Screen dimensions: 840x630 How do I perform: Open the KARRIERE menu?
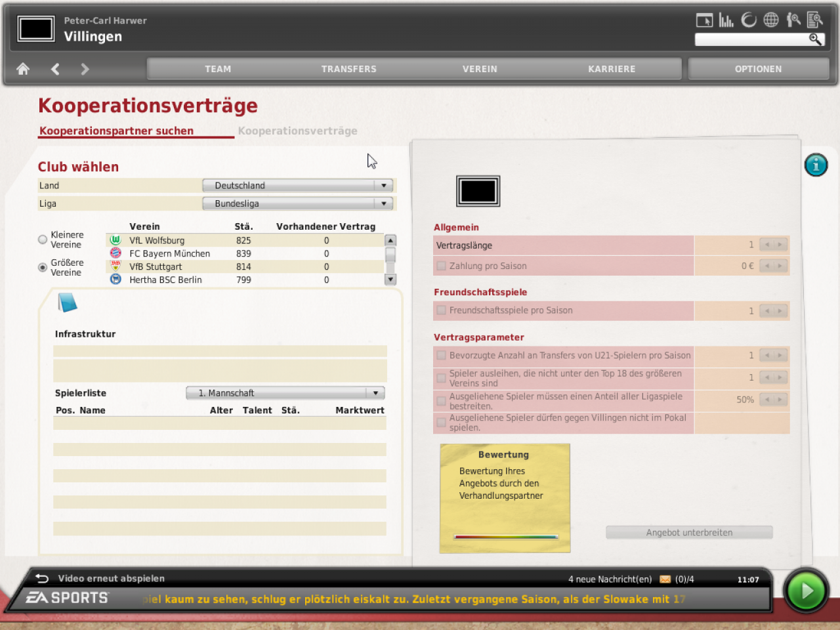pyautogui.click(x=612, y=69)
